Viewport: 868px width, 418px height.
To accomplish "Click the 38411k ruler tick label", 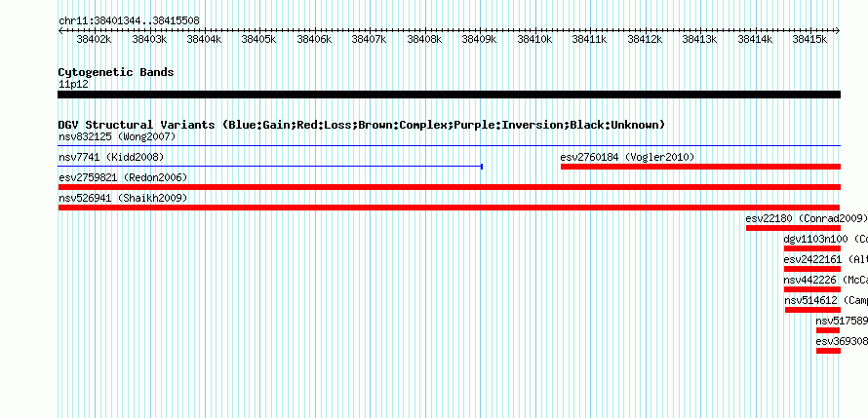I will point(589,39).
